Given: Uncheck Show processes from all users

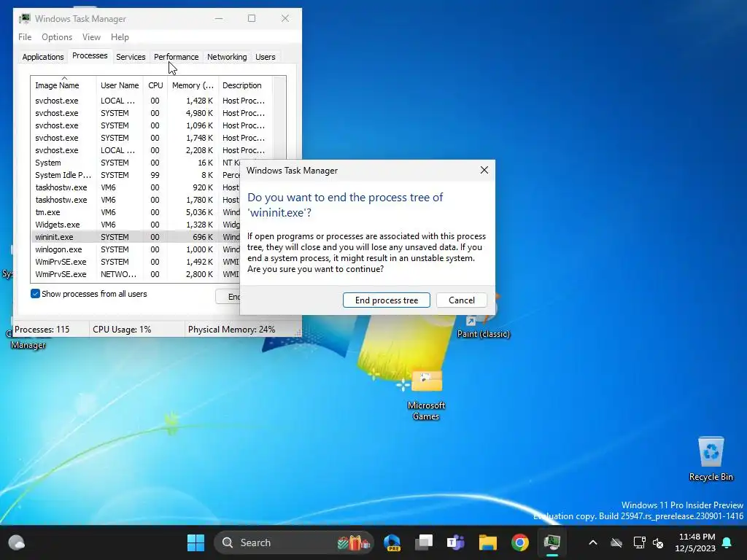Looking at the screenshot, I should pyautogui.click(x=35, y=294).
